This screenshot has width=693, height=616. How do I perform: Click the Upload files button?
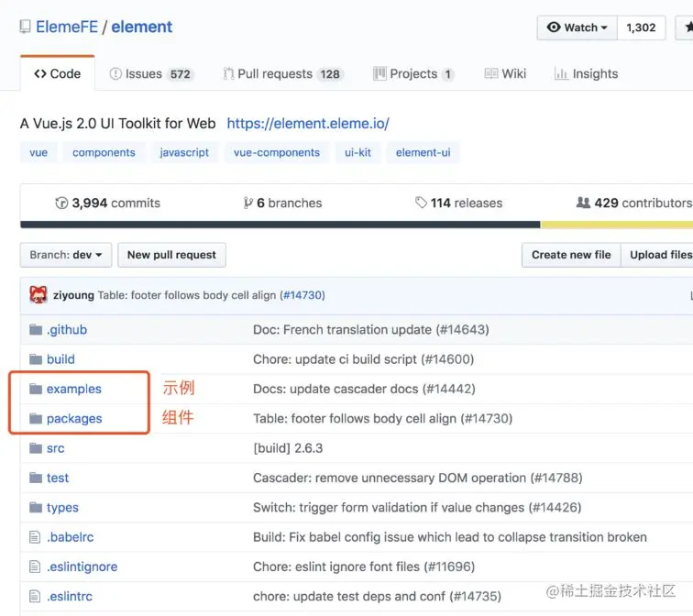tap(658, 255)
